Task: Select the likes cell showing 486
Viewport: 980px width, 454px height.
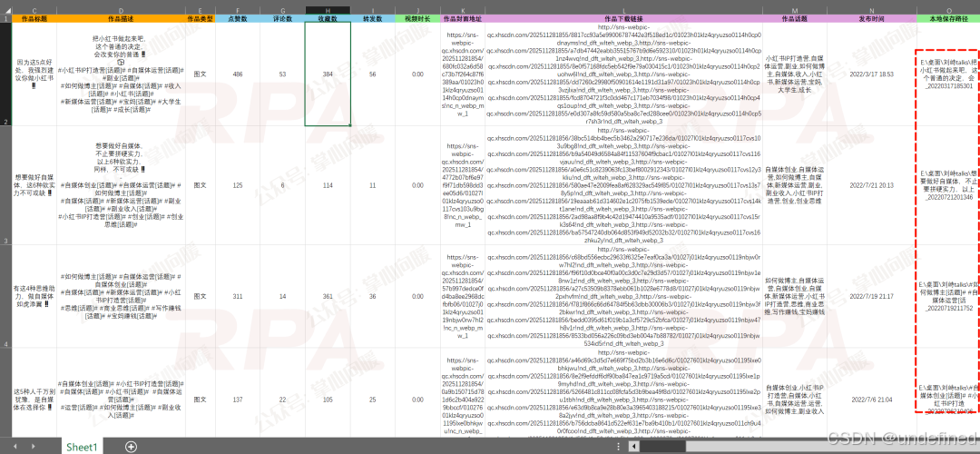Action: point(238,74)
